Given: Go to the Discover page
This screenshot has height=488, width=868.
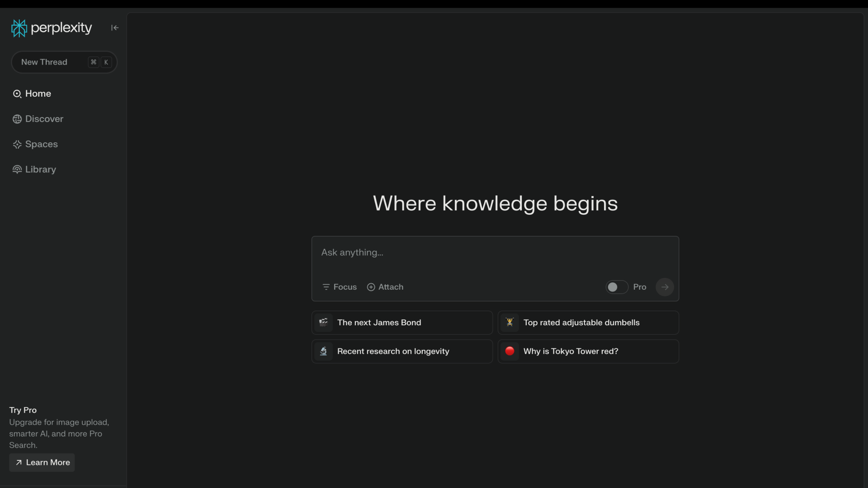Looking at the screenshot, I should pos(44,119).
